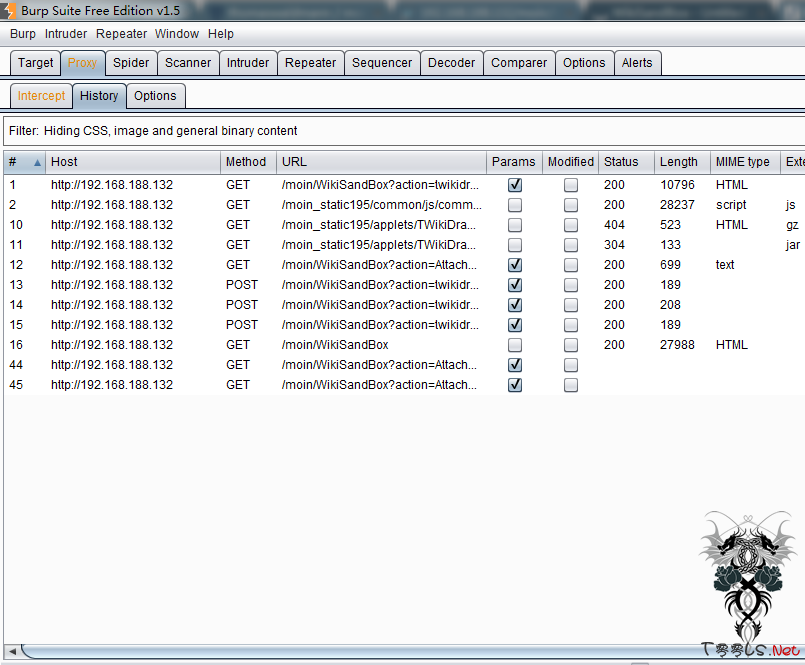
Task: Toggle Params checkbox for request 1
Action: click(515, 185)
